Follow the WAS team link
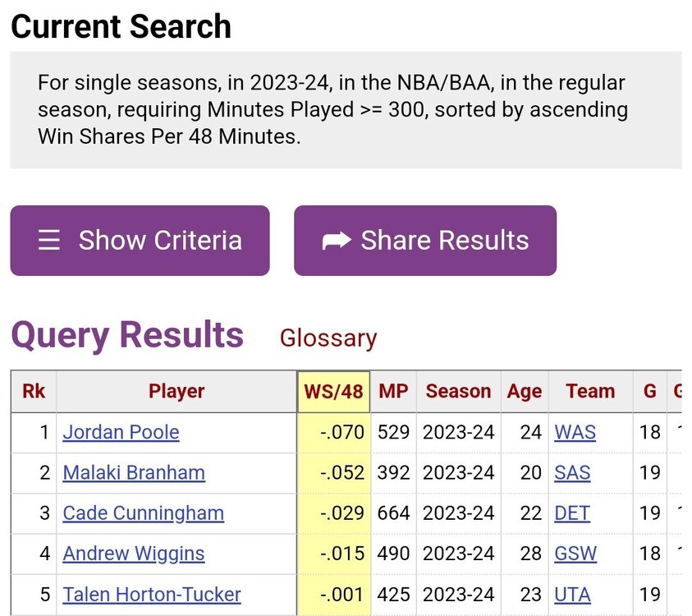 pos(575,432)
